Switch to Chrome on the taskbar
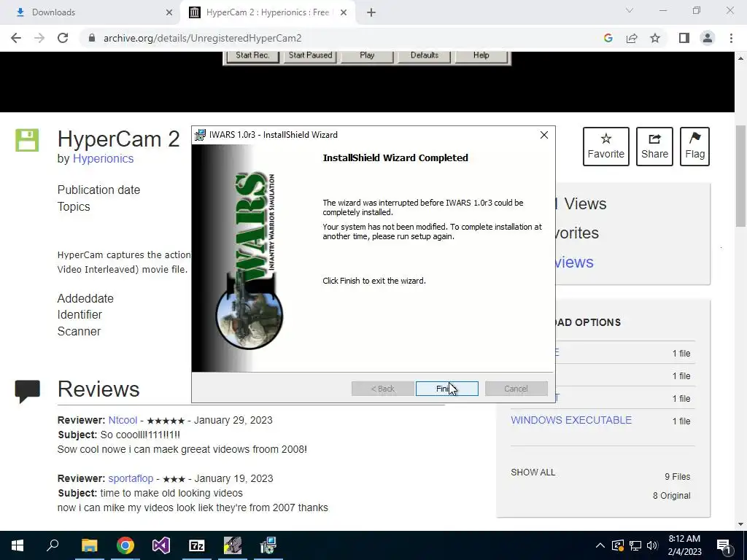 (x=125, y=545)
